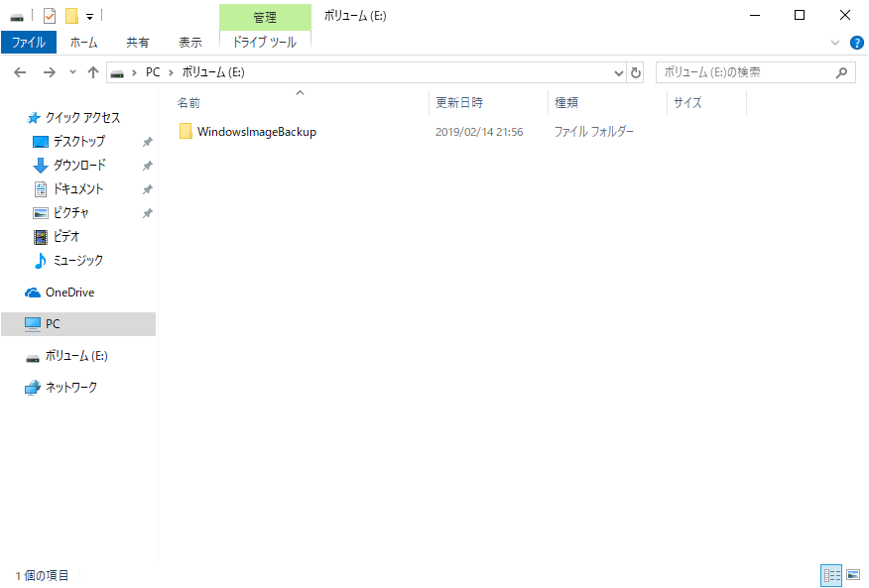Select ボリューム (E:) in navigation pane
Viewport: 869px width, 588px height.
[76, 356]
